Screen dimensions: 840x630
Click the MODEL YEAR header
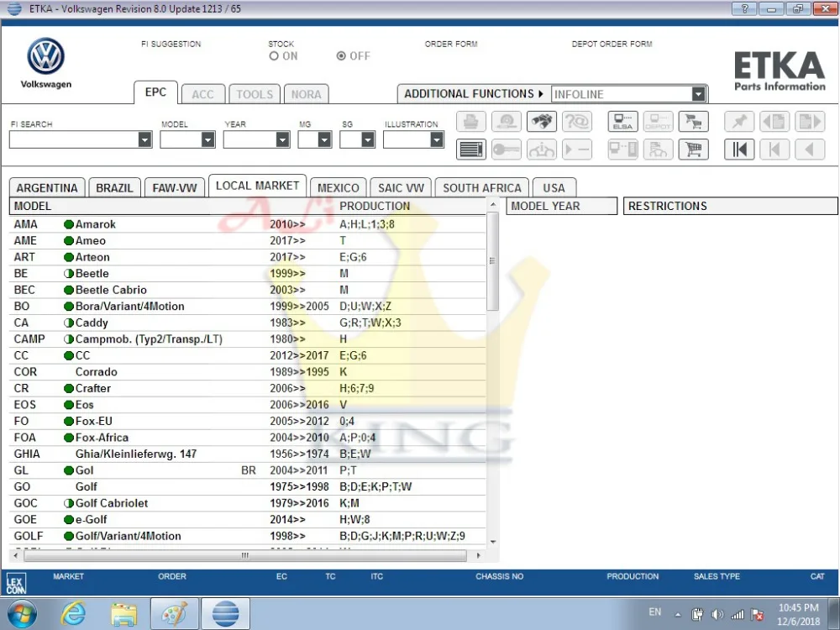[561, 207]
